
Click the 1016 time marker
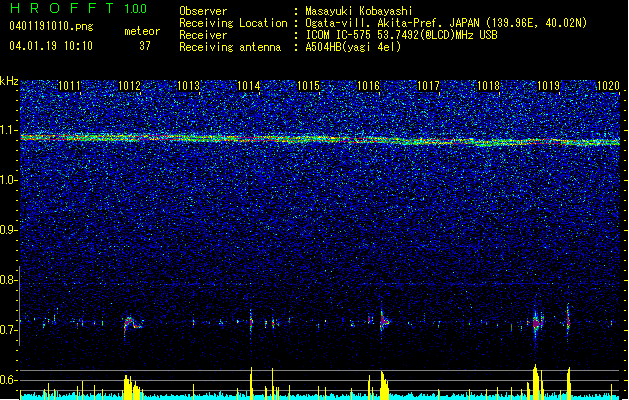(x=368, y=86)
